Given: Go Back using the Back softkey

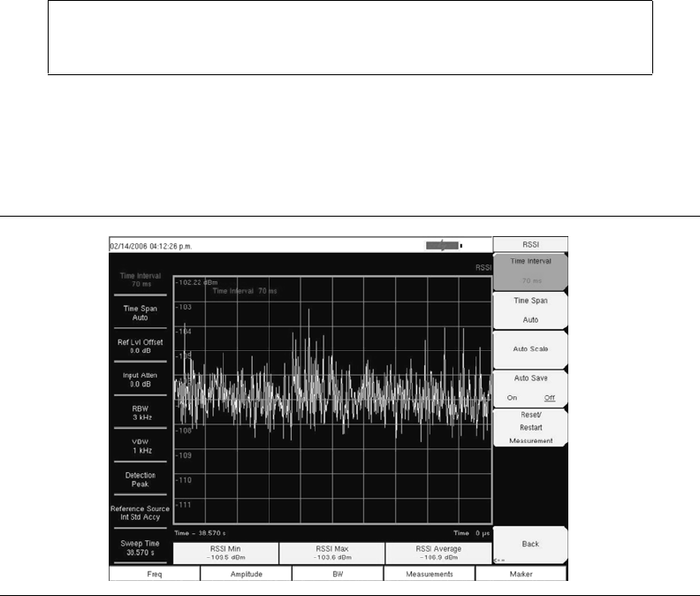Looking at the screenshot, I should (530, 544).
